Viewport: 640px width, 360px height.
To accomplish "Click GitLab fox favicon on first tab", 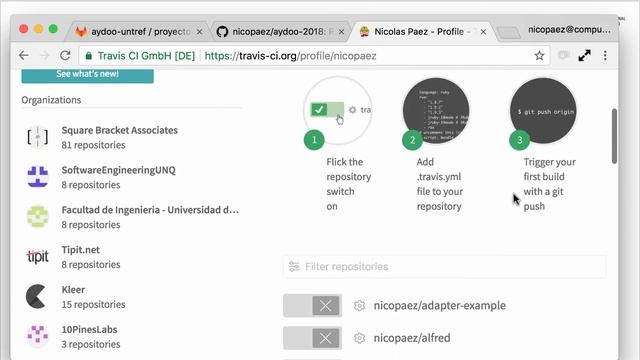I will 81,31.
